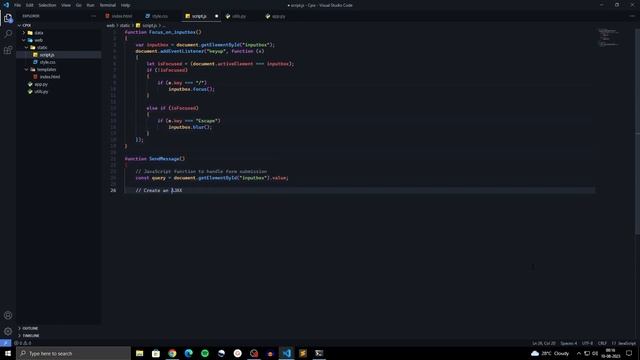Open Sublime Text from the taskbar
Viewport: 640px width, 360px height.
click(303, 353)
